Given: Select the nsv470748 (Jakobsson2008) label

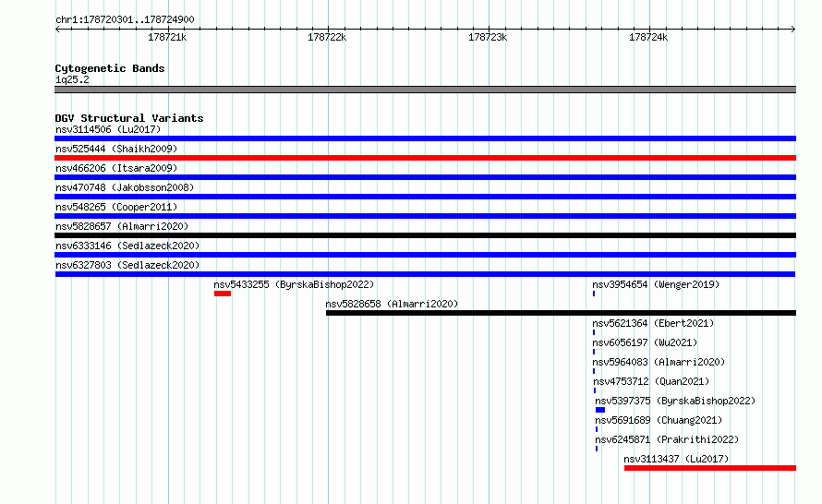Looking at the screenshot, I should pyautogui.click(x=125, y=187).
